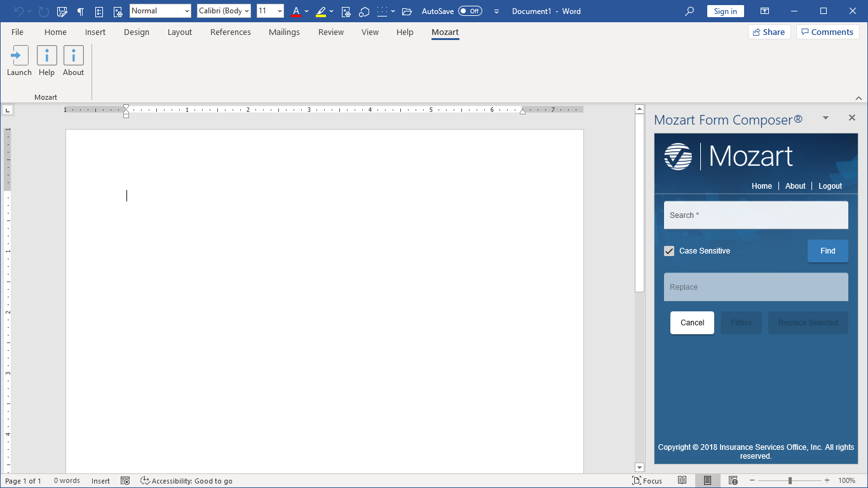Click the Share button
The height and width of the screenshot is (488, 868).
(x=769, y=32)
